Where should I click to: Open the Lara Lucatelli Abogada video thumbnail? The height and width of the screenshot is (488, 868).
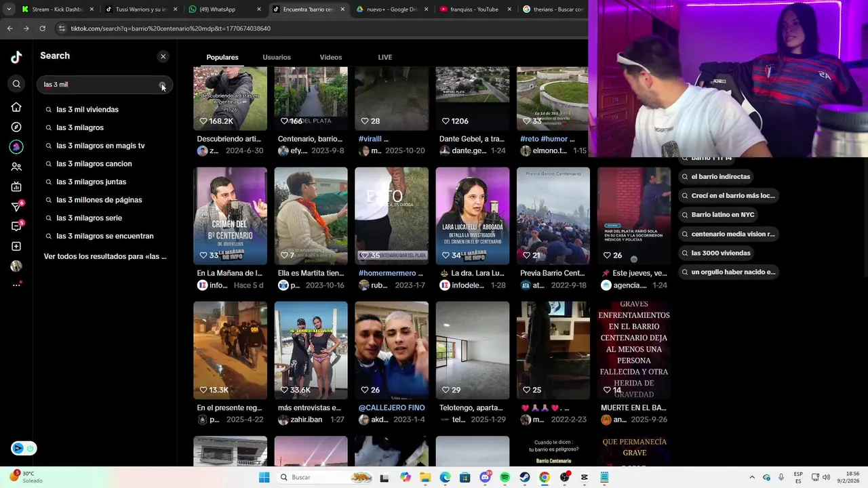pos(473,216)
